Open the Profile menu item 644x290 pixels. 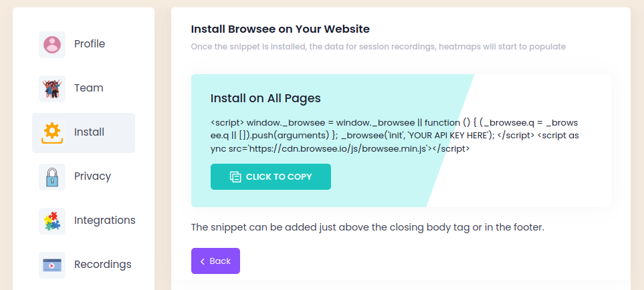point(90,44)
